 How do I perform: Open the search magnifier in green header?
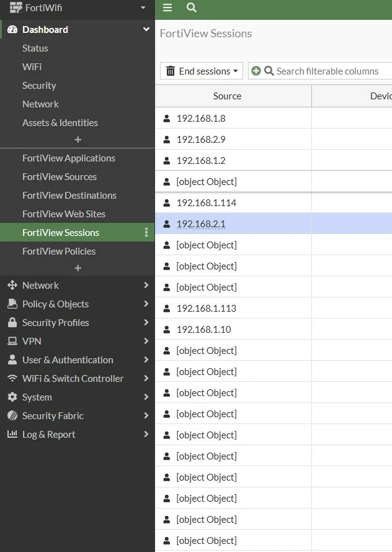191,7
